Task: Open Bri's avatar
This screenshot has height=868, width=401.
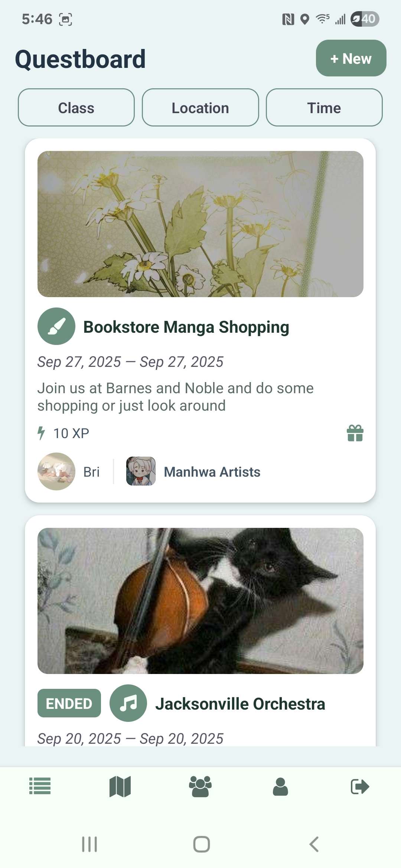Action: click(56, 471)
